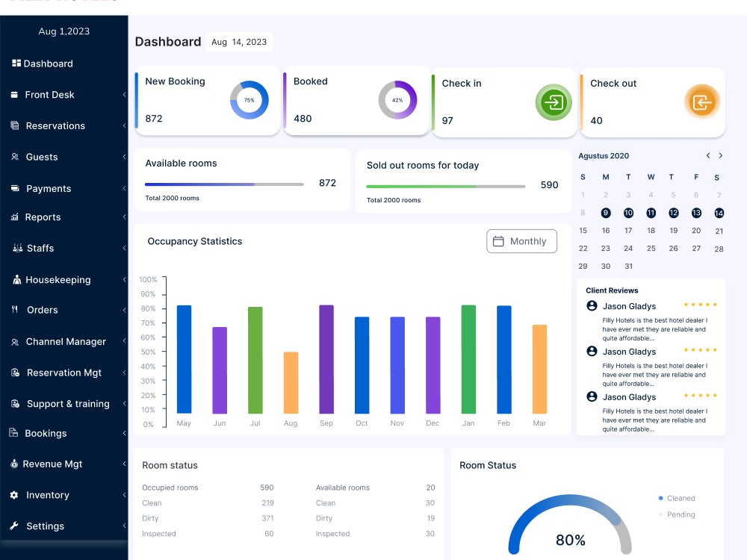
Task: Click the Aug 1,2023 sidebar date
Action: (x=63, y=31)
